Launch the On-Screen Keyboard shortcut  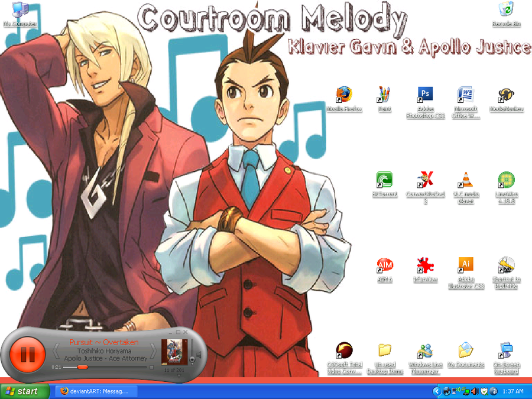[507, 358]
